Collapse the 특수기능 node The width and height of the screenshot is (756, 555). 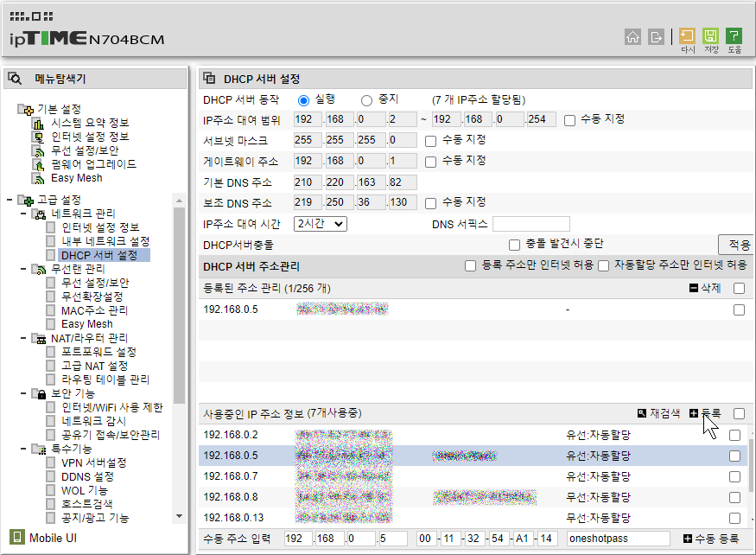pyautogui.click(x=23, y=449)
